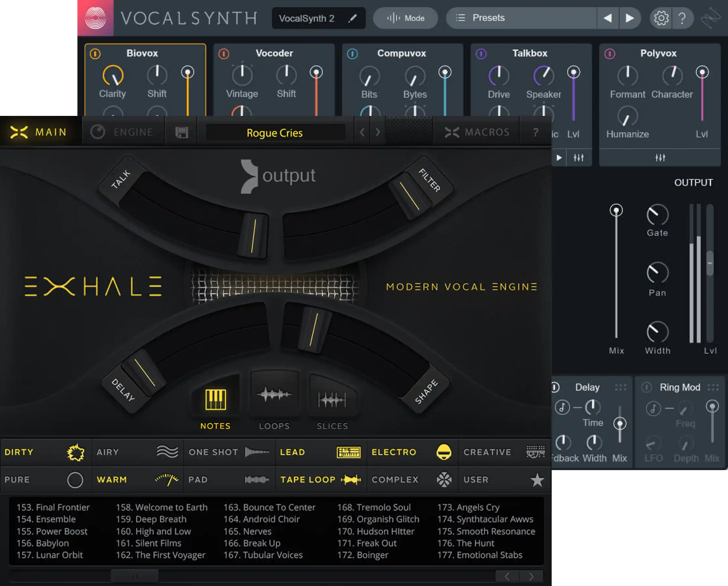Image resolution: width=728 pixels, height=586 pixels.
Task: Open Polyvox advanced sliders icon
Action: 660,158
